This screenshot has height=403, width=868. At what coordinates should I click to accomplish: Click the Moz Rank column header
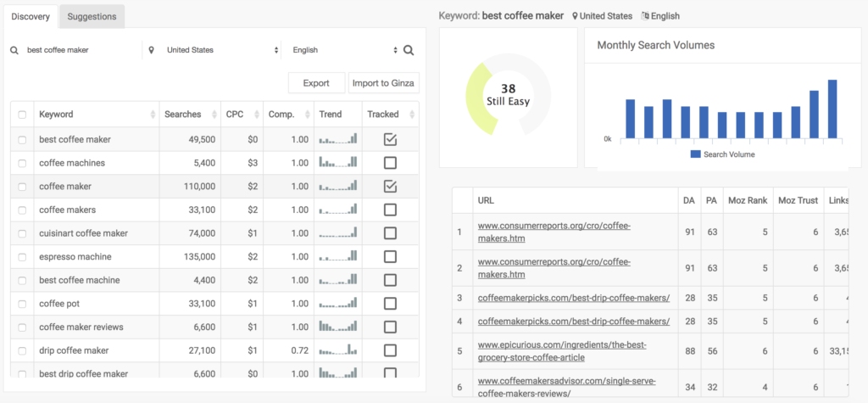(x=748, y=201)
